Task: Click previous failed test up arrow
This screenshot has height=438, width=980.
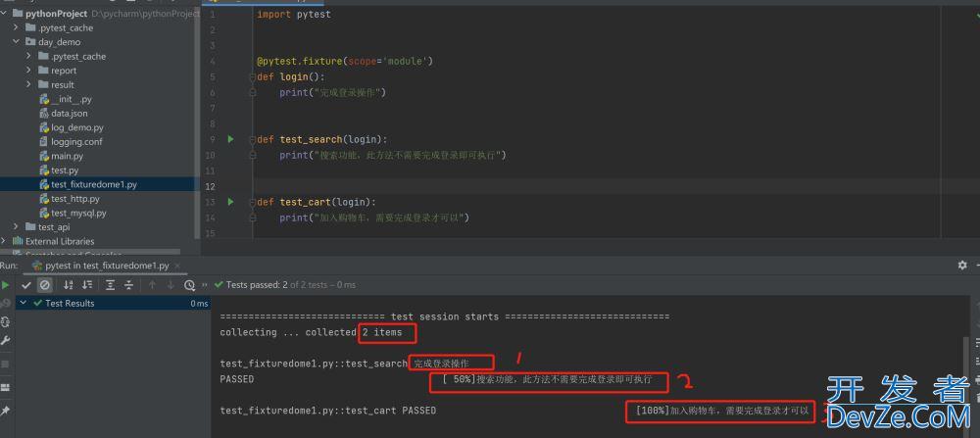Action: pyautogui.click(x=152, y=285)
